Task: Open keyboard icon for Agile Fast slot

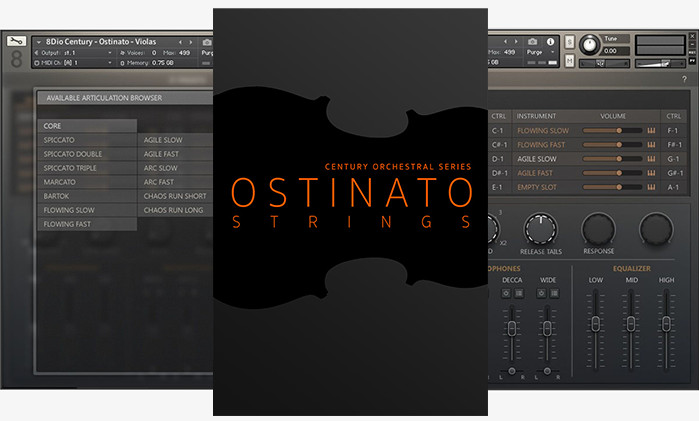Action: tap(651, 173)
